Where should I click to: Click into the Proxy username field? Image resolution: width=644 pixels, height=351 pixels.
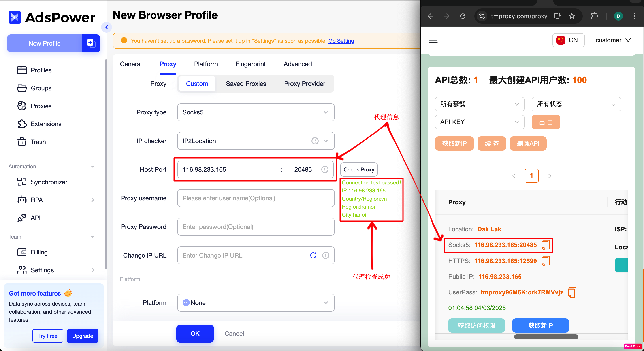(256, 198)
